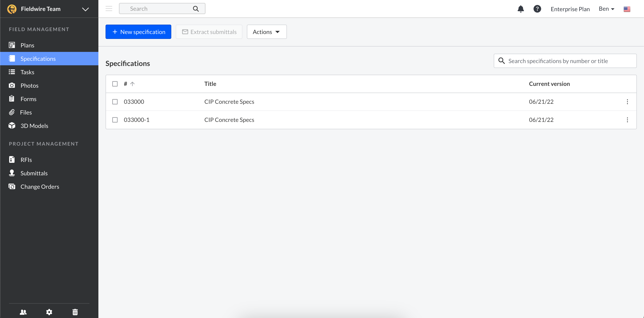This screenshot has width=644, height=318.
Task: Go to Submittals in the sidebar
Action: [34, 173]
